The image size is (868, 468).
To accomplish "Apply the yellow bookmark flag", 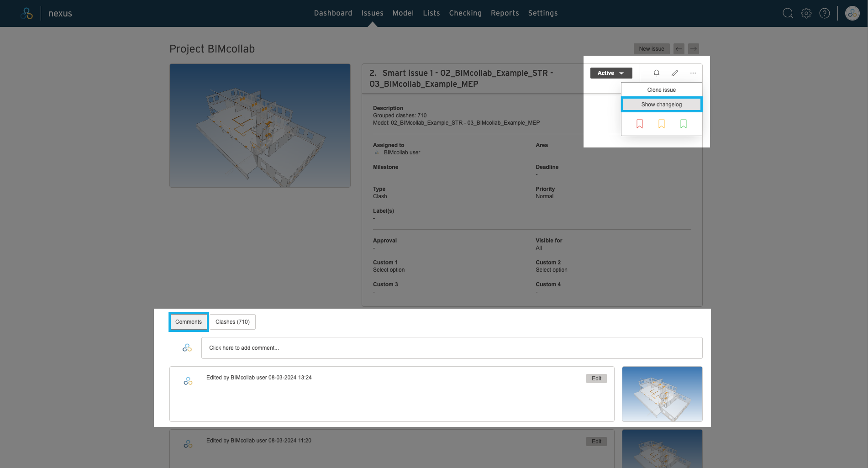I will point(662,124).
